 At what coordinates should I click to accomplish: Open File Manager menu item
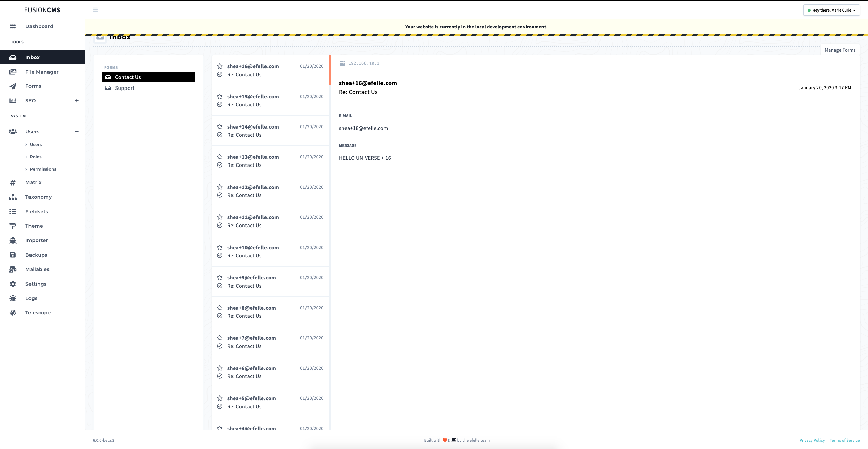click(42, 72)
